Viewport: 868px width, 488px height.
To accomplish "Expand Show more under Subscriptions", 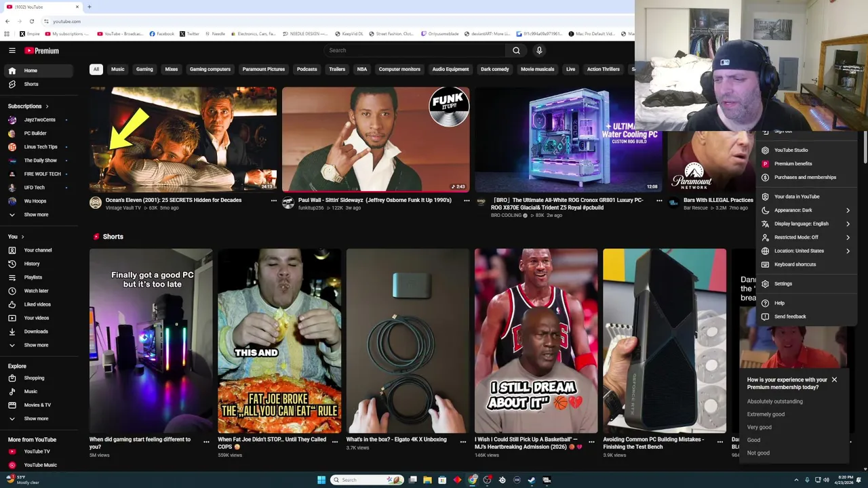I will pyautogui.click(x=38, y=215).
